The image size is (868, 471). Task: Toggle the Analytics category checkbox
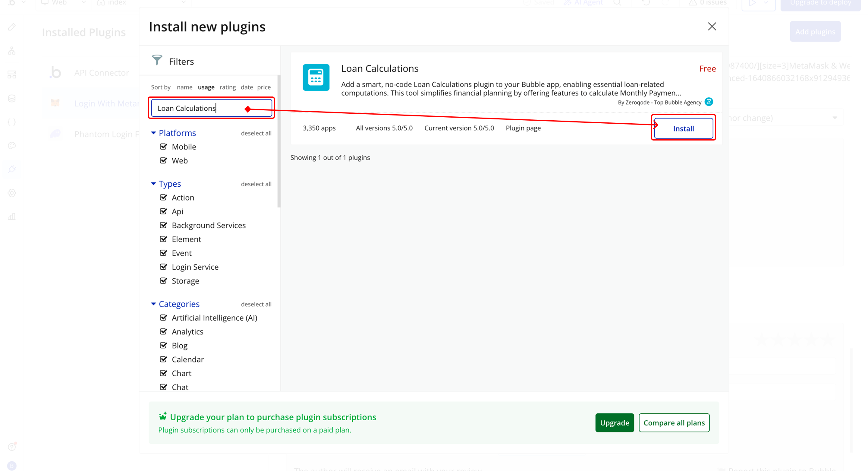click(x=163, y=332)
